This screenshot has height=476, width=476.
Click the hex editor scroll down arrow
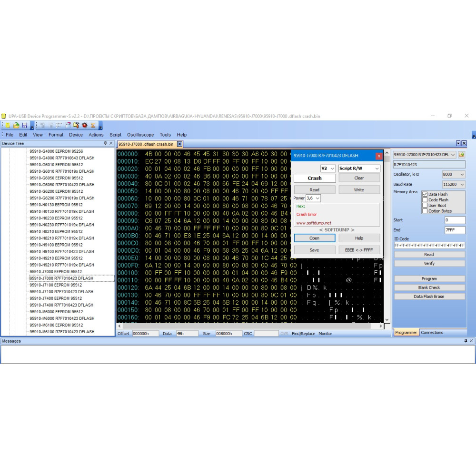coord(387,320)
